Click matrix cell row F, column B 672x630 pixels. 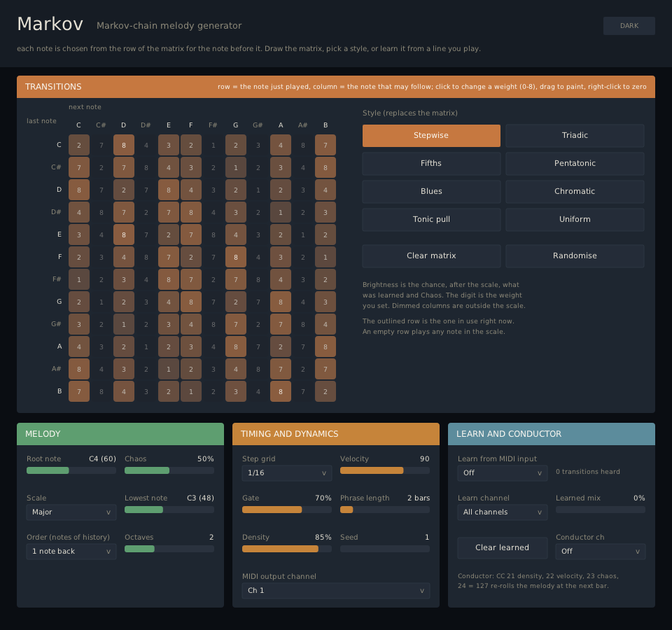[x=325, y=257]
